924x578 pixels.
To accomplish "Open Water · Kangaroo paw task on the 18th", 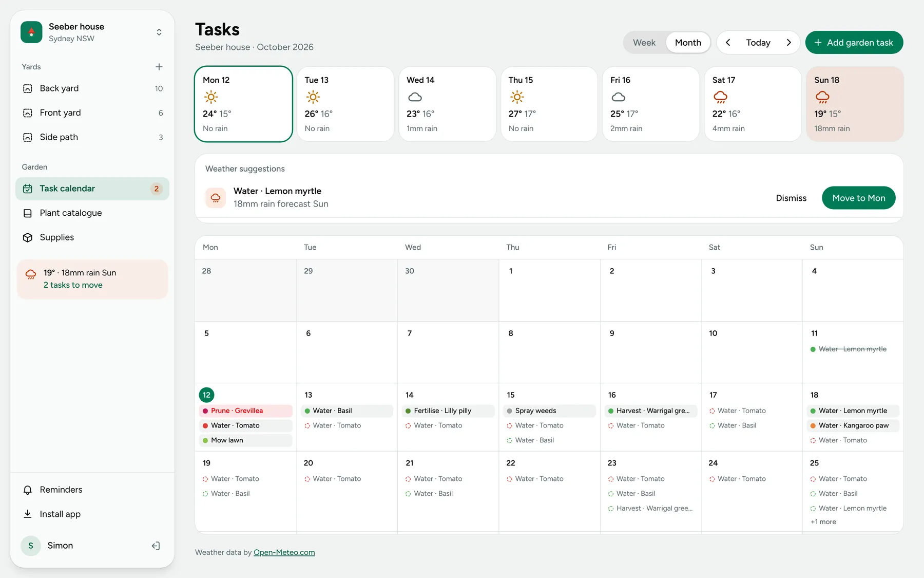I will point(853,425).
